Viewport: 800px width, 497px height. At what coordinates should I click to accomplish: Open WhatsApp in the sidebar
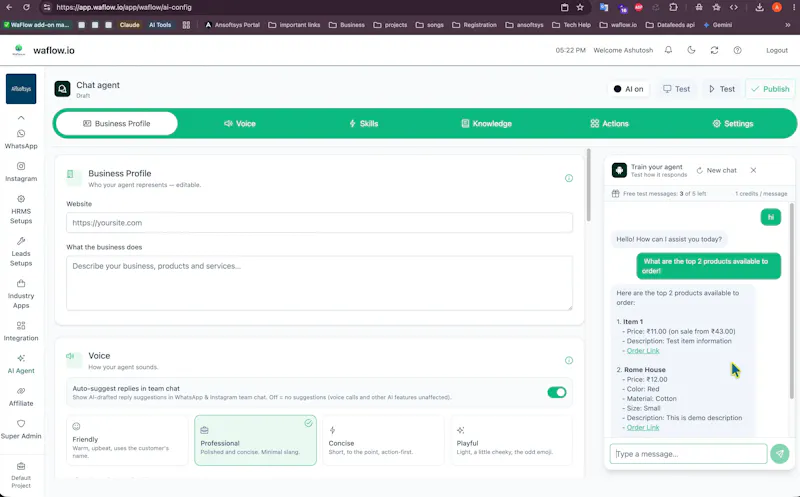click(x=21, y=139)
